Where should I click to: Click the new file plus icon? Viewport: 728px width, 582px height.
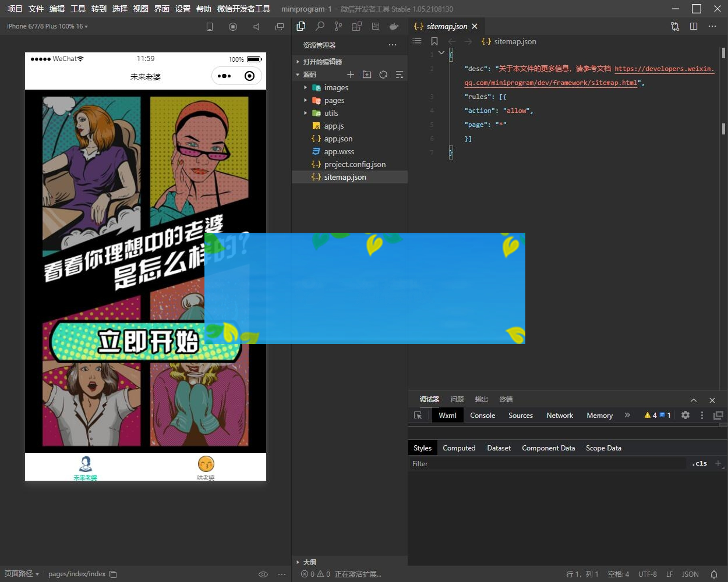(351, 74)
